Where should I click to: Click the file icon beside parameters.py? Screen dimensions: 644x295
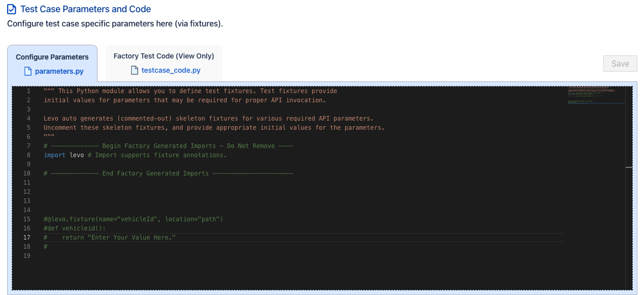28,71
